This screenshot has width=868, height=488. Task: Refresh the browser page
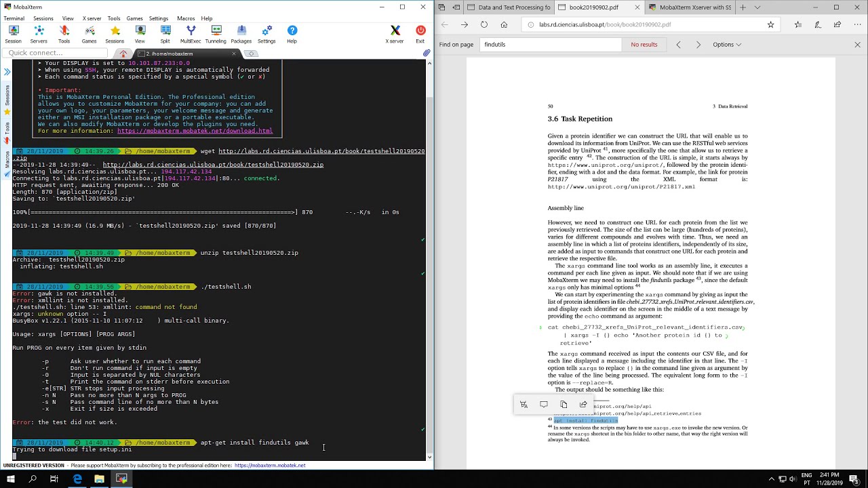[x=484, y=24]
